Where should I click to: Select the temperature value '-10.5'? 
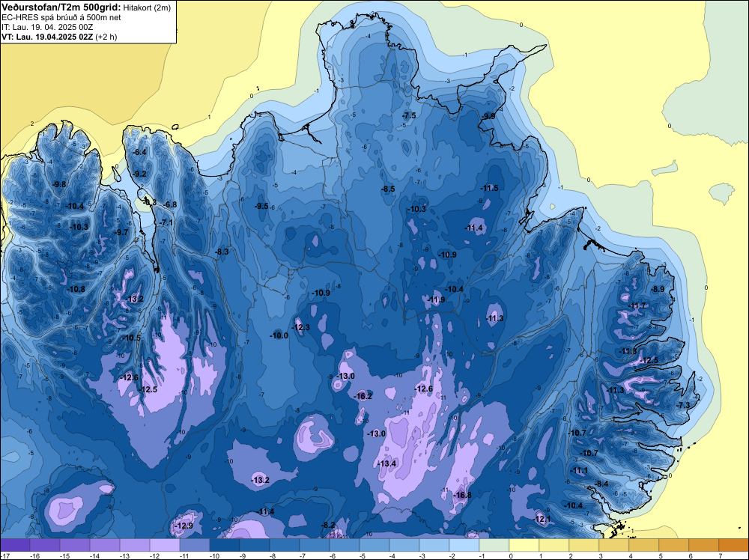[x=131, y=338]
